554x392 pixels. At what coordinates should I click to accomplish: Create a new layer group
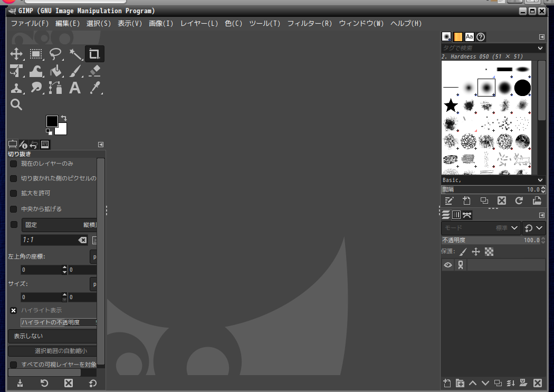point(460,383)
